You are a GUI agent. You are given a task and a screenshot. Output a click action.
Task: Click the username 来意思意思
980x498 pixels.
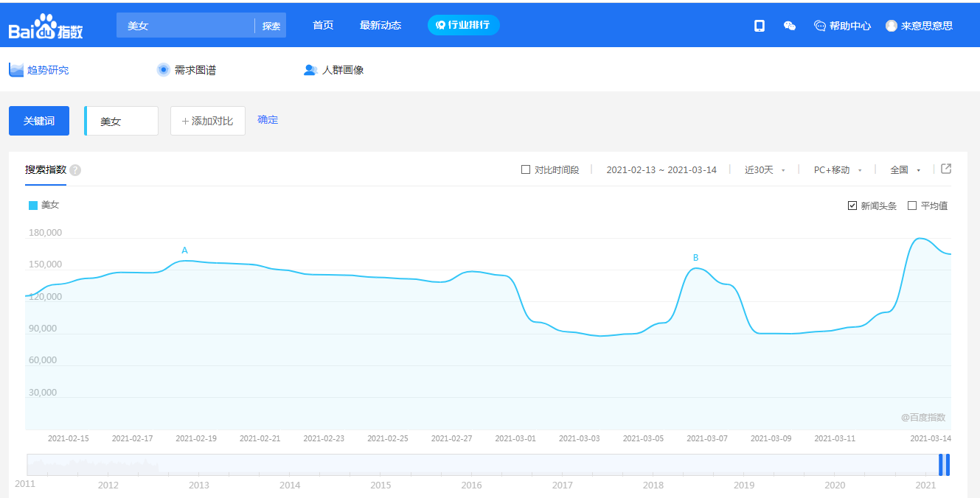click(927, 26)
